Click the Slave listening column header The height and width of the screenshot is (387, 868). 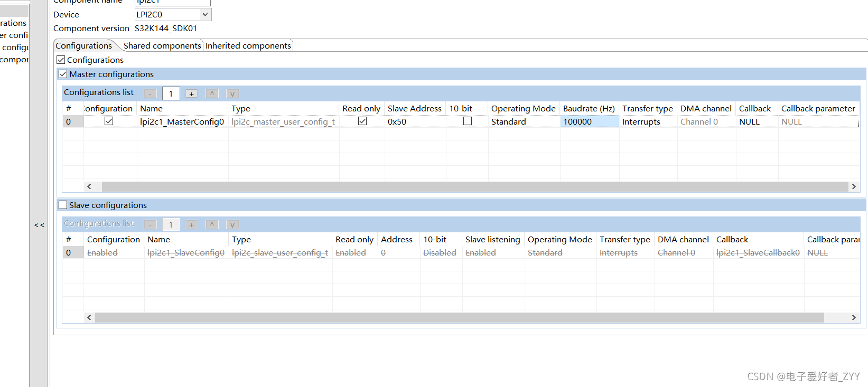click(492, 239)
